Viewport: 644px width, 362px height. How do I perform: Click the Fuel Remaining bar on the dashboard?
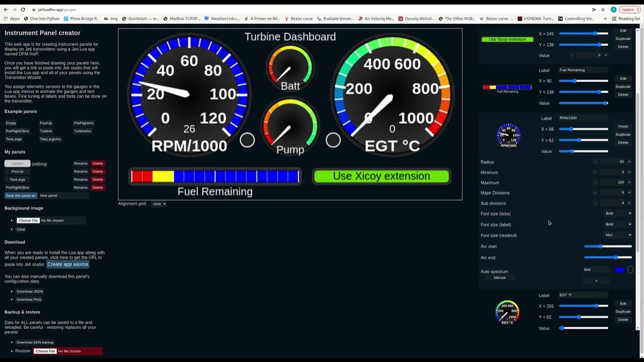click(215, 176)
